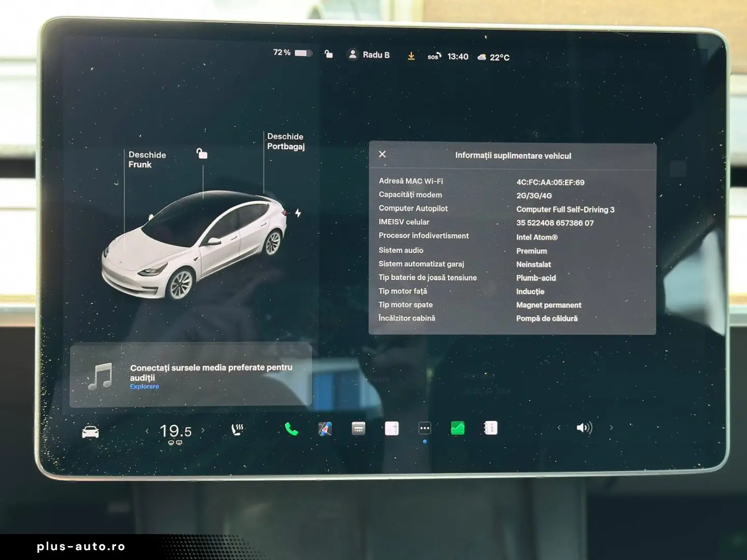Select the Neinstalat garage system value

[x=533, y=264]
